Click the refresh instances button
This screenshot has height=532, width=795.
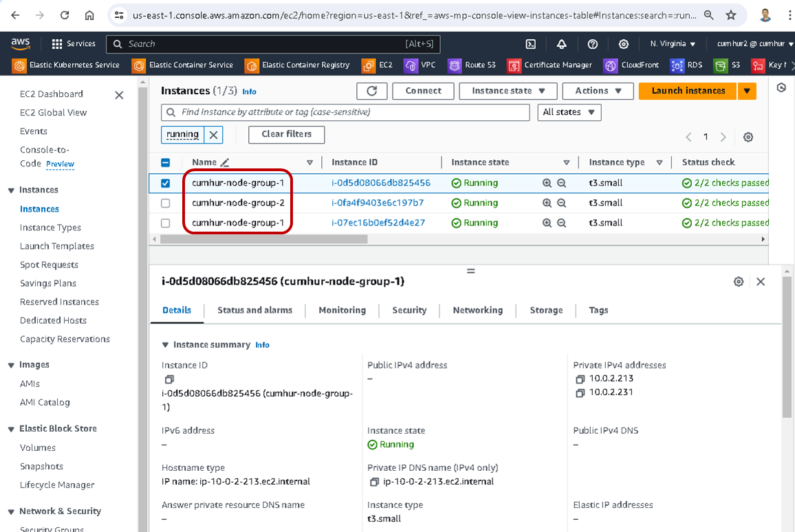[x=372, y=91]
